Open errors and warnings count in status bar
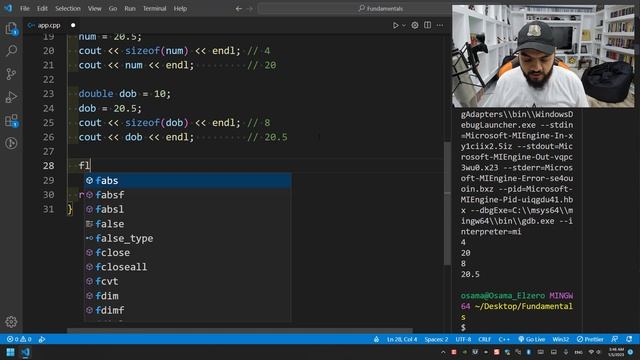The height and width of the screenshot is (360, 640). pos(19,340)
